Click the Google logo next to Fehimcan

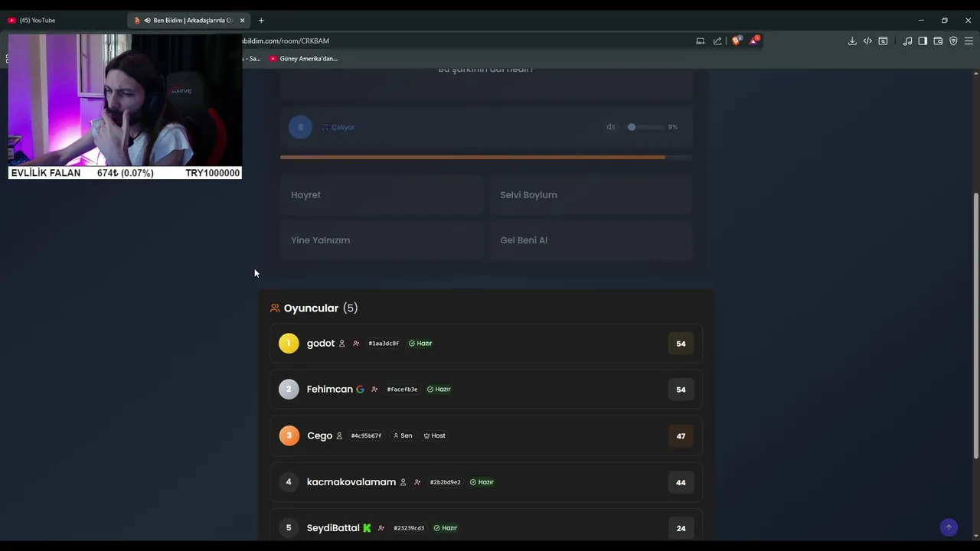point(360,390)
